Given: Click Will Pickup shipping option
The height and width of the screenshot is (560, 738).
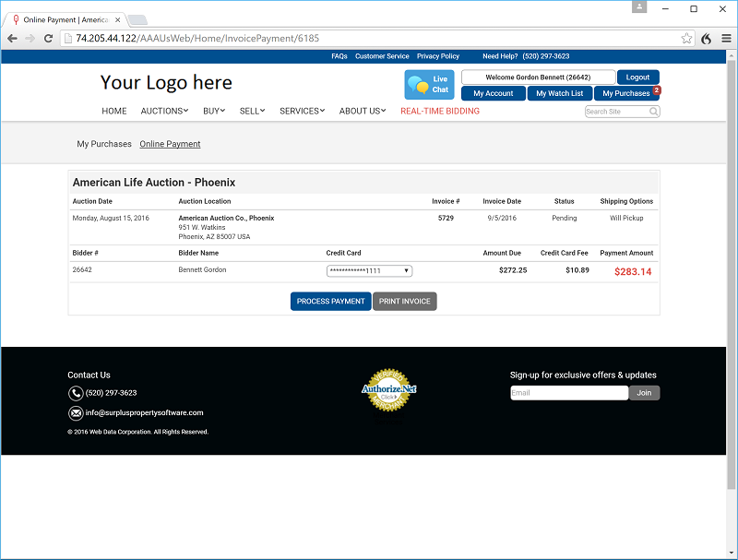Looking at the screenshot, I should pyautogui.click(x=626, y=218).
